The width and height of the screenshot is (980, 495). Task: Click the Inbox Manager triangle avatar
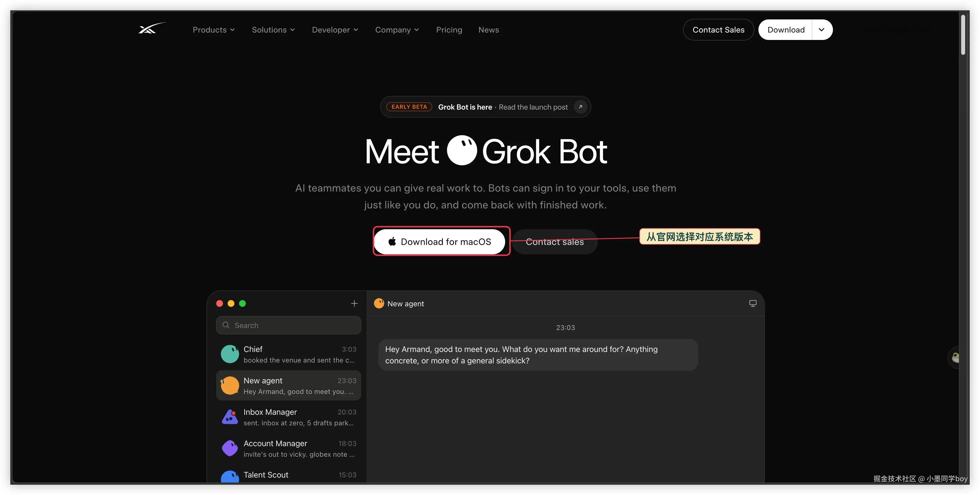(230, 417)
